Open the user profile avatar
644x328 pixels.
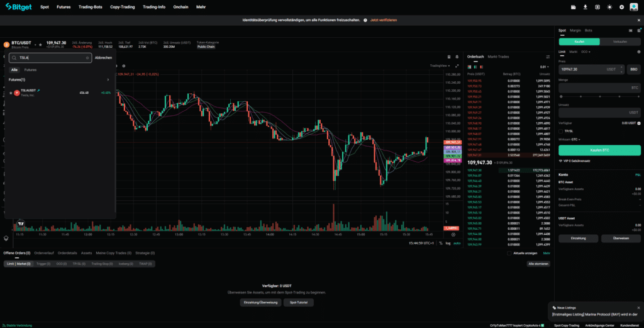pos(634,7)
